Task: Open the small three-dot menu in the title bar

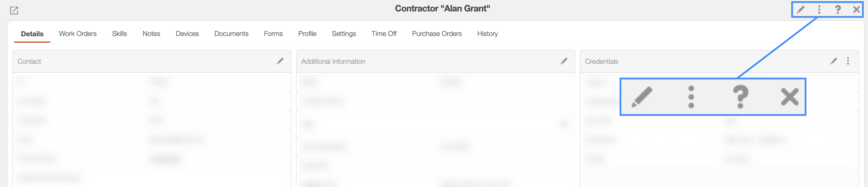Action: [819, 10]
